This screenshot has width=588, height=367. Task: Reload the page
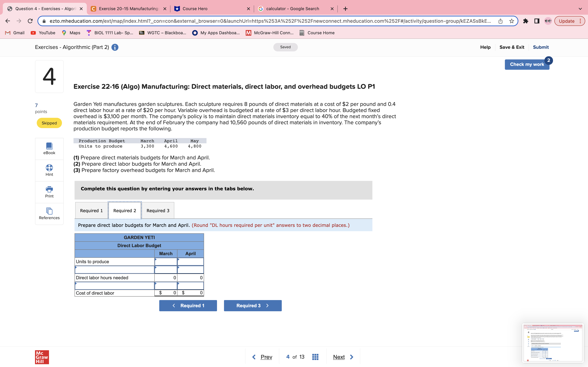pos(30,21)
